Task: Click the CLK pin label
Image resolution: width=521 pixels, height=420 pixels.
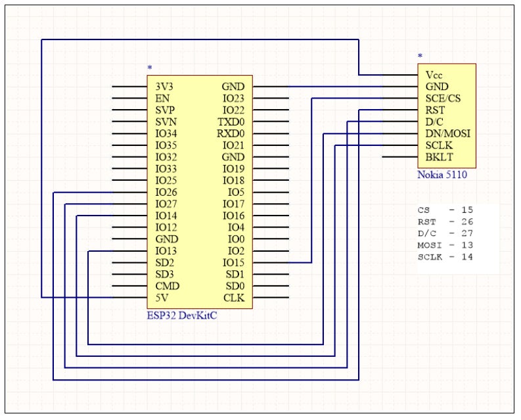Action: coord(234,298)
